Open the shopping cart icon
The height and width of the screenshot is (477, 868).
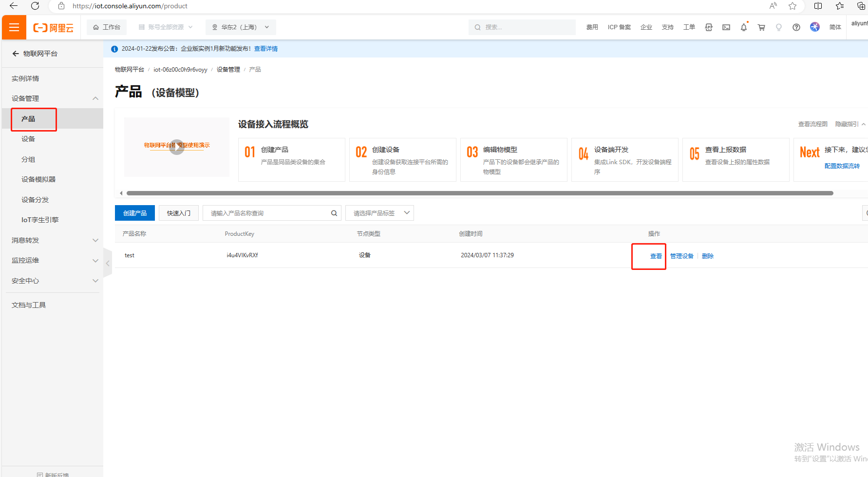pyautogui.click(x=761, y=27)
